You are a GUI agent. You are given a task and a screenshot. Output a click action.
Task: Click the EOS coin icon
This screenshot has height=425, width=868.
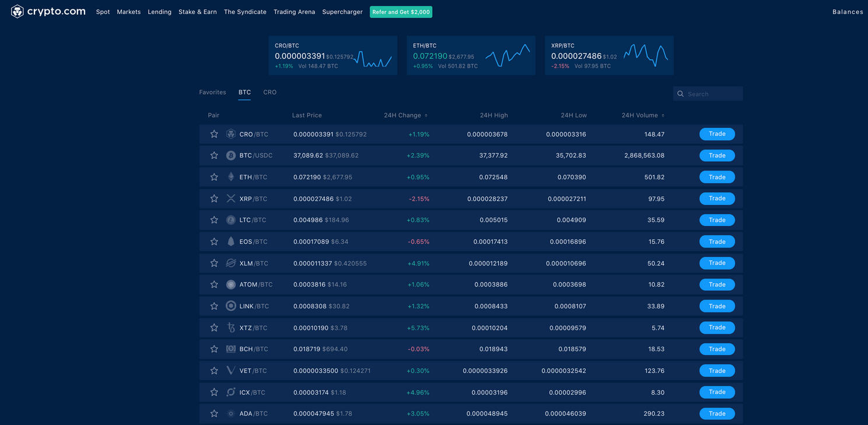[231, 242]
